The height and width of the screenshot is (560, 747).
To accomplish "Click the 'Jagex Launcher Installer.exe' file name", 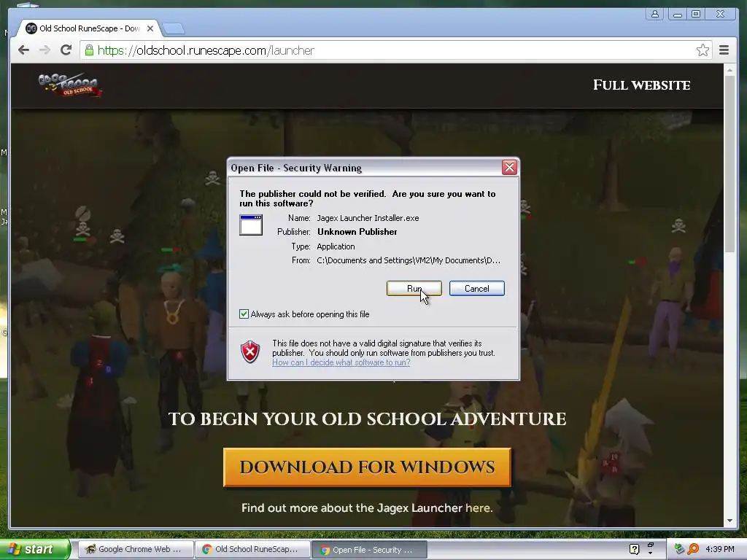I will tap(368, 218).
